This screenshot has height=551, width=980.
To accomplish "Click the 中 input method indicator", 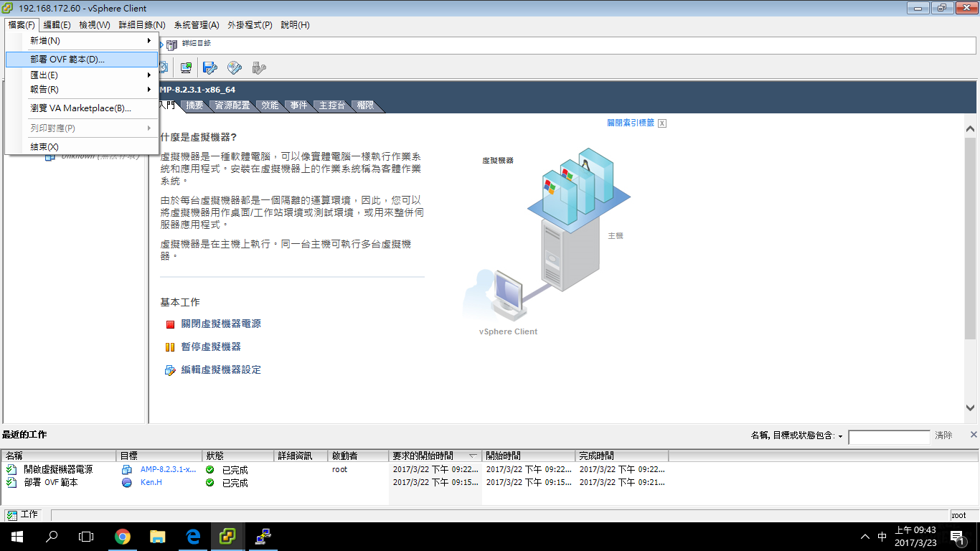I will coord(882,537).
